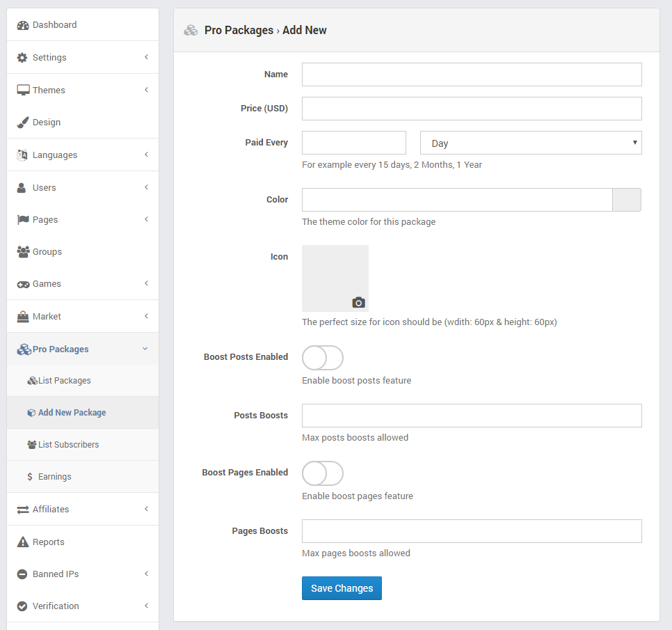
Task: Turn on the Boost Pages Enabled switch
Action: 323,473
